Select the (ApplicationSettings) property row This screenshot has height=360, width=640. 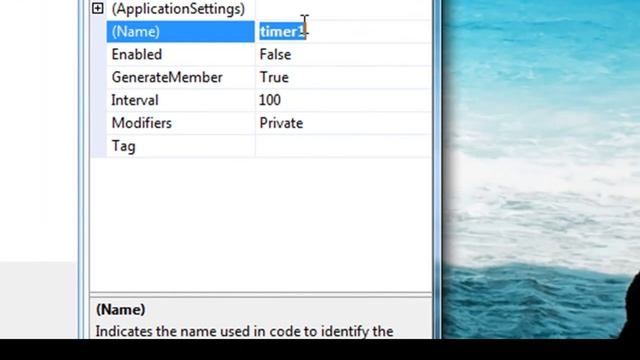(x=261, y=9)
